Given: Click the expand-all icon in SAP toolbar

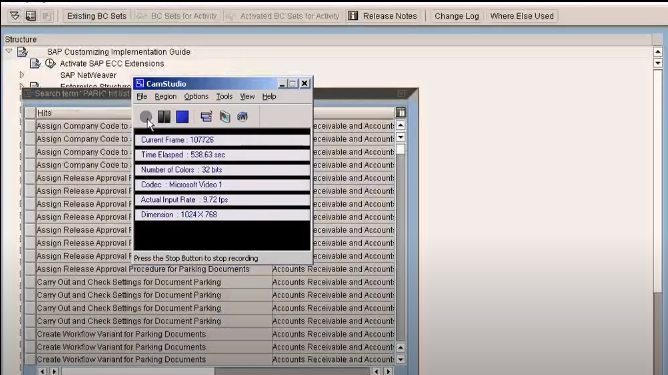Looking at the screenshot, I should [15, 16].
